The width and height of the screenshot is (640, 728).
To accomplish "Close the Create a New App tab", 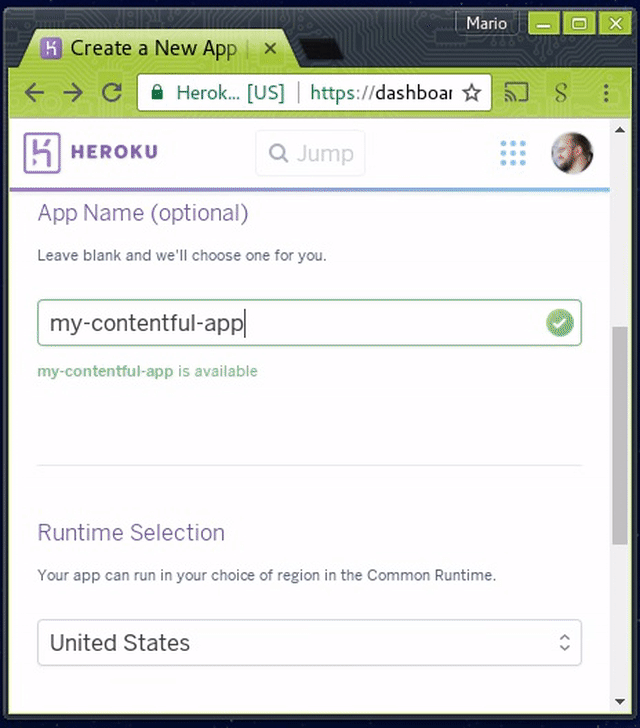I will [x=270, y=48].
